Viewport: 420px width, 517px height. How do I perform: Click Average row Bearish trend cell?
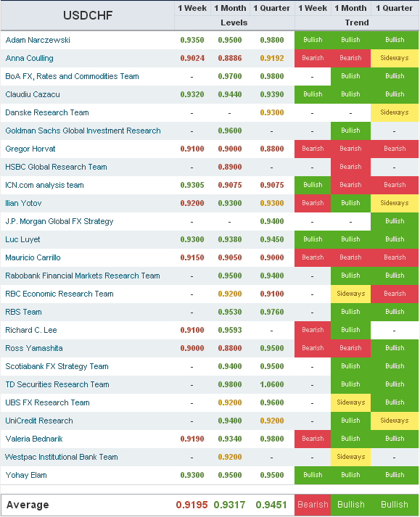pyautogui.click(x=313, y=505)
